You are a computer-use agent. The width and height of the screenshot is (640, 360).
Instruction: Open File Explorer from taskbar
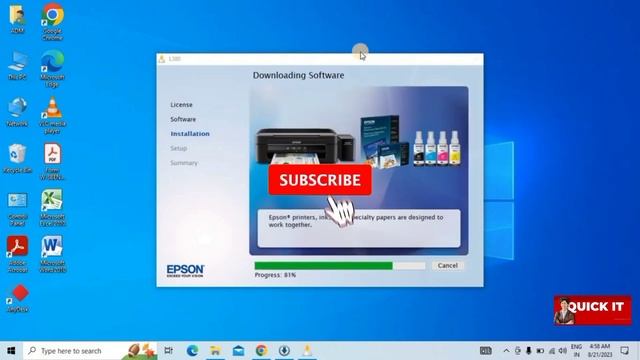tap(216, 351)
